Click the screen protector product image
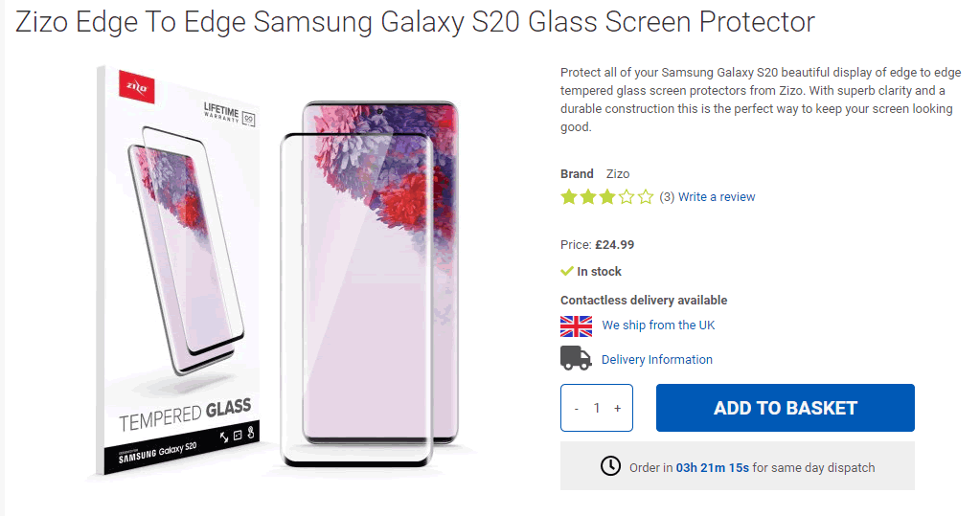The image size is (980, 516). pyautogui.click(x=278, y=273)
